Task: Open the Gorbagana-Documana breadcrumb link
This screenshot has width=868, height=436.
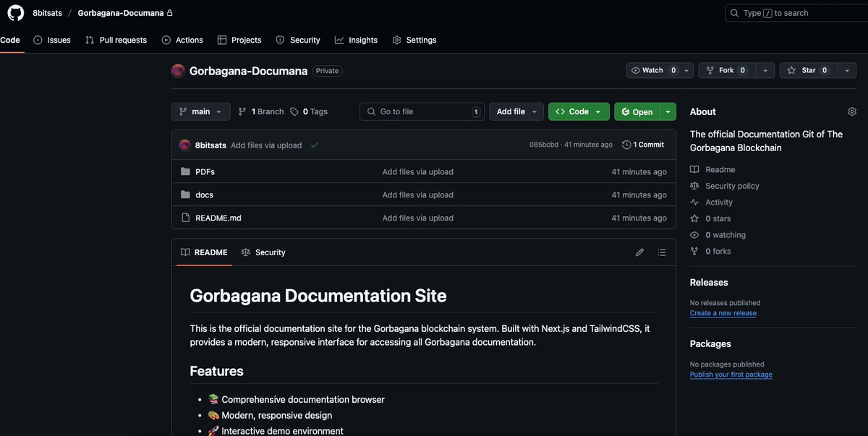Action: click(x=120, y=13)
